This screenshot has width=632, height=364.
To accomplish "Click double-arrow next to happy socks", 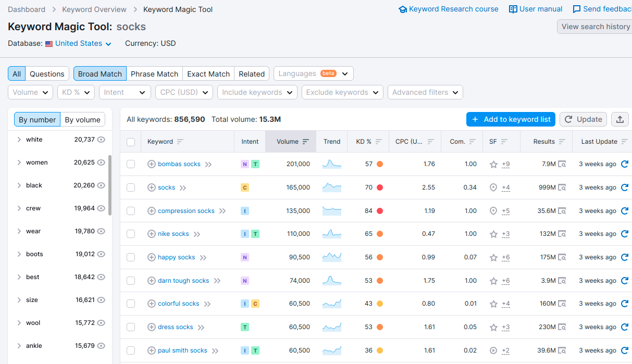I will coord(203,257).
